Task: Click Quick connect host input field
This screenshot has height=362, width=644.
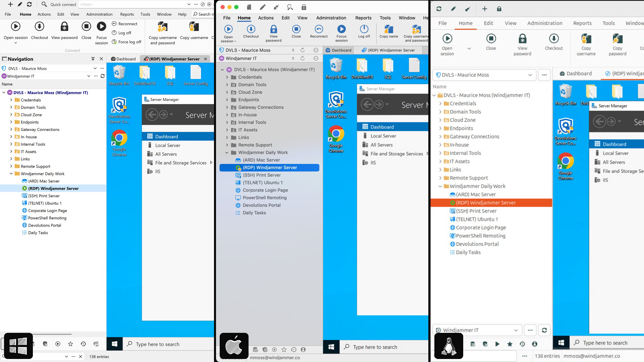Action: point(132,4)
